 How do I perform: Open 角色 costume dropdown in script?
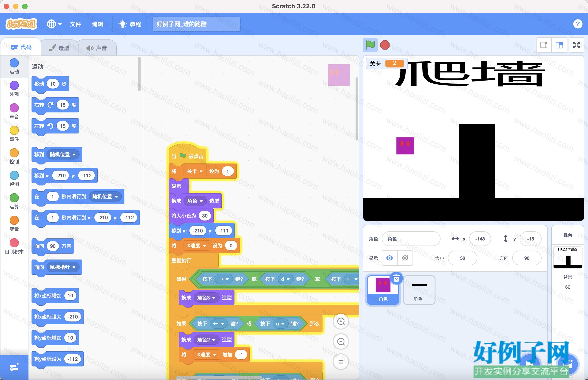coord(195,201)
